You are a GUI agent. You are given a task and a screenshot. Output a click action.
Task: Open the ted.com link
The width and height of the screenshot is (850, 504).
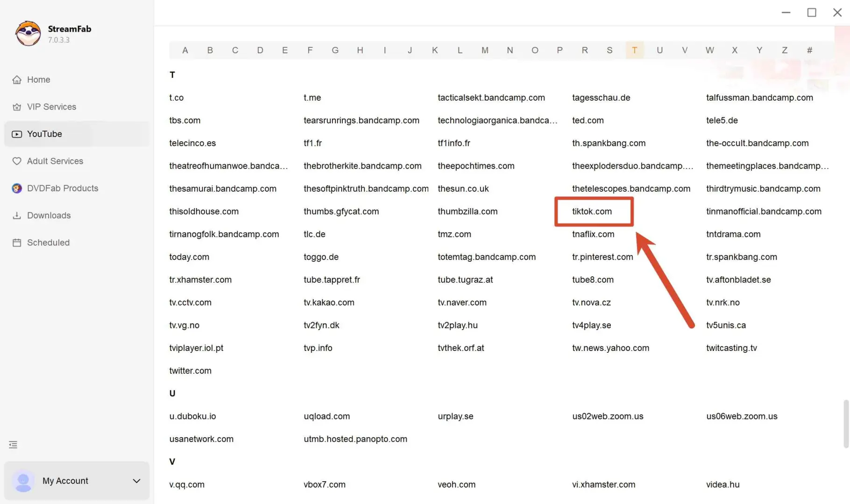(x=588, y=120)
